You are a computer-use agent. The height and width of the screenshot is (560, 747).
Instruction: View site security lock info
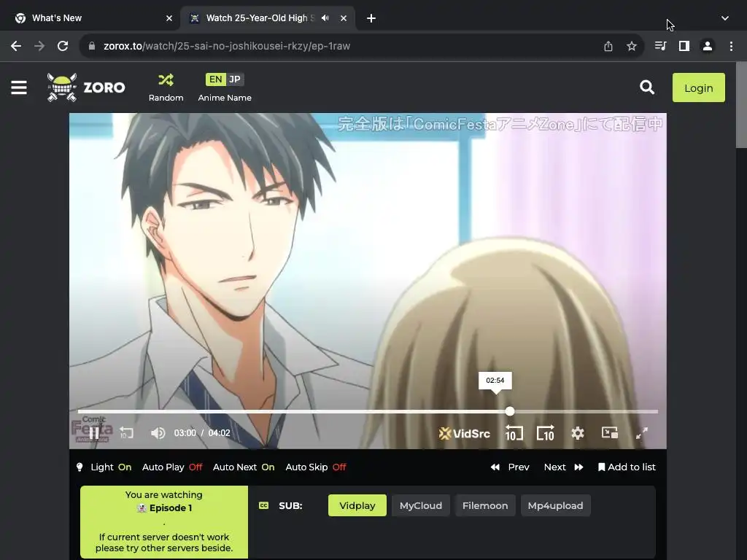(92, 46)
